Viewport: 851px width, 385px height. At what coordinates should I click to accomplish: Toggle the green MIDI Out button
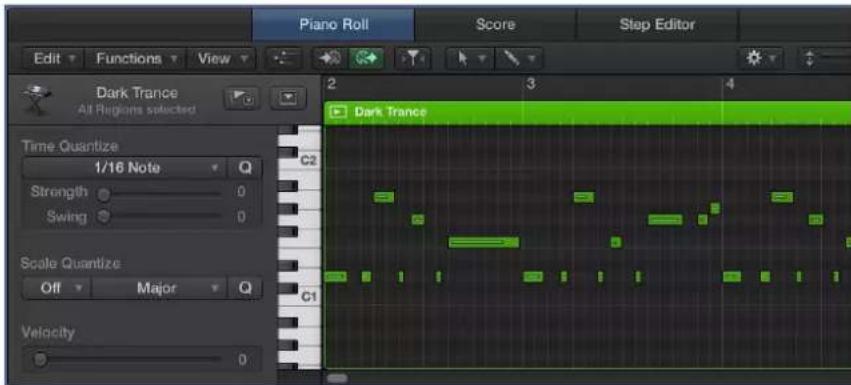[366, 59]
